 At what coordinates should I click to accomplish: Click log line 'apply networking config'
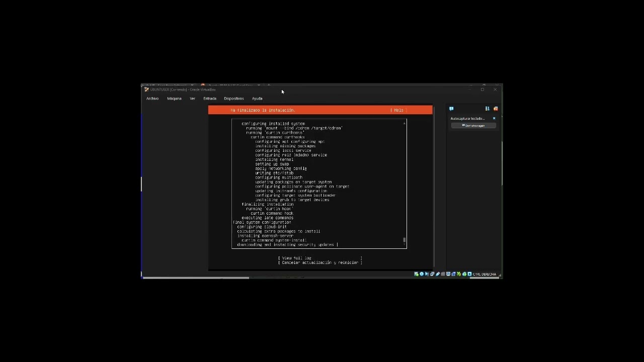(281, 168)
